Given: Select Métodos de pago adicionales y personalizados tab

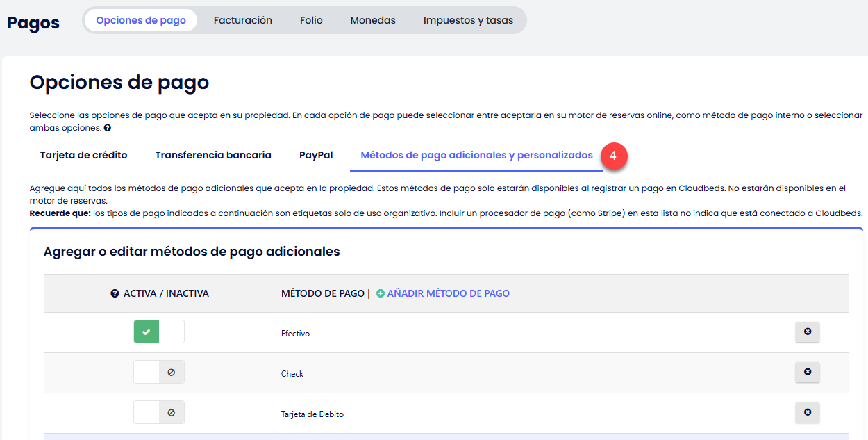Looking at the screenshot, I should point(476,155).
